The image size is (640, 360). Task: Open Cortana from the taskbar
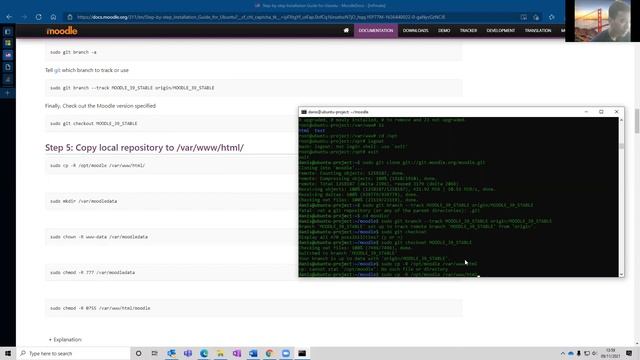point(138,353)
